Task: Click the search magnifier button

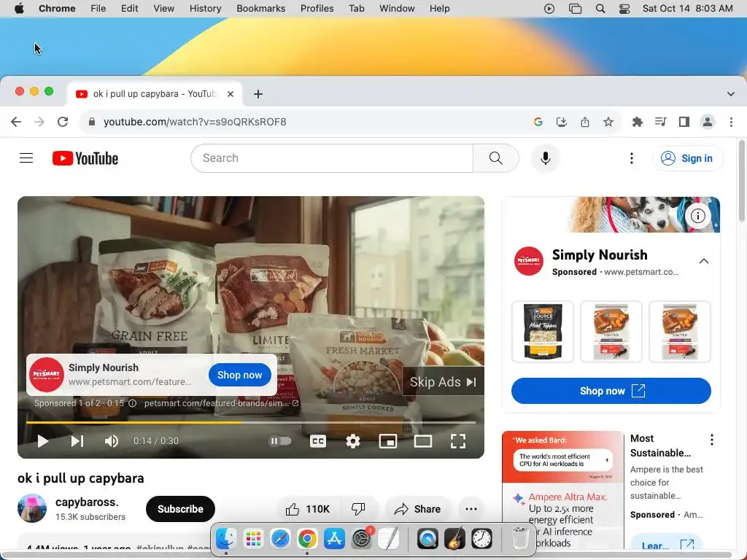Action: point(495,158)
